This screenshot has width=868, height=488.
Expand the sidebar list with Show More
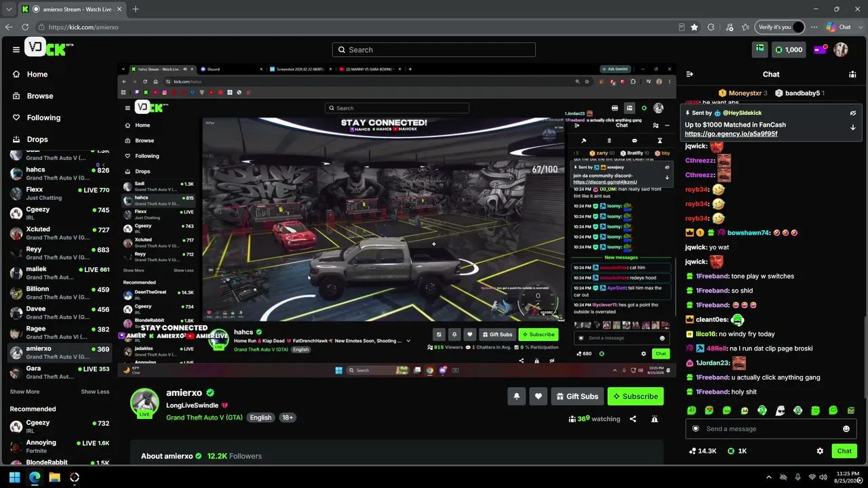coord(24,392)
